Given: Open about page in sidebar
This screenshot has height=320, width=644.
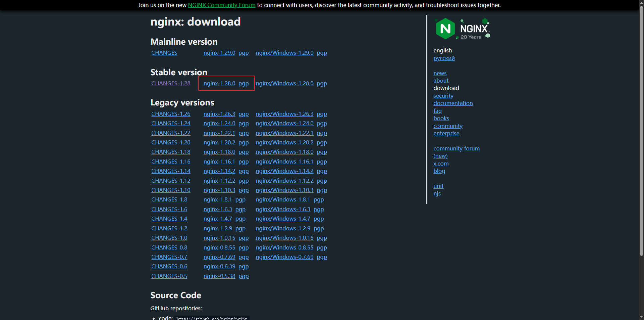Looking at the screenshot, I should (441, 81).
